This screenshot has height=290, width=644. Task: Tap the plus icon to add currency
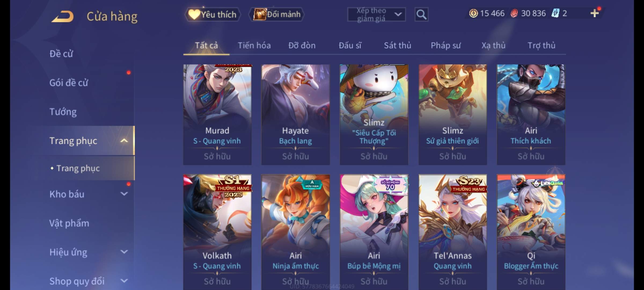[595, 13]
